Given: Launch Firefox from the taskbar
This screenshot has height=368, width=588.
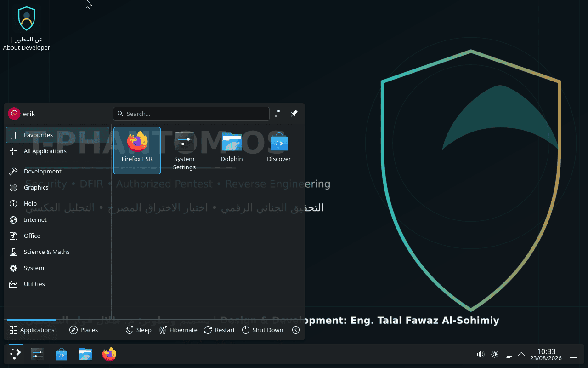Looking at the screenshot, I should [x=109, y=354].
